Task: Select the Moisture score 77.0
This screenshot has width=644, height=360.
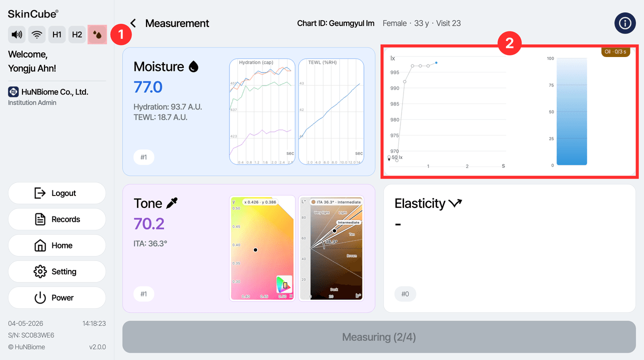Action: (148, 87)
